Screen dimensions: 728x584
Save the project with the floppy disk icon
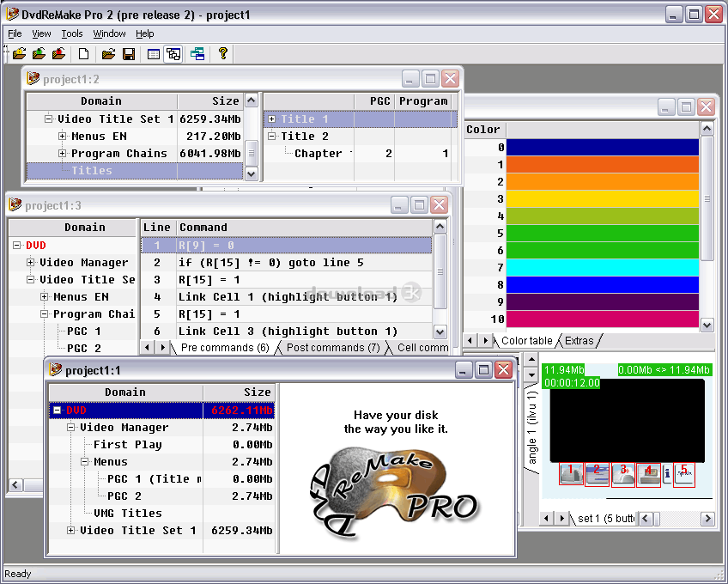pyautogui.click(x=129, y=54)
